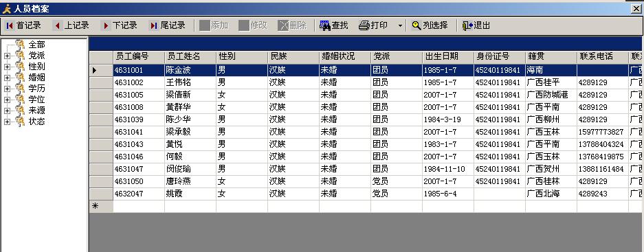Click 籍贯 cell 广西防城港

pyautogui.click(x=551, y=95)
